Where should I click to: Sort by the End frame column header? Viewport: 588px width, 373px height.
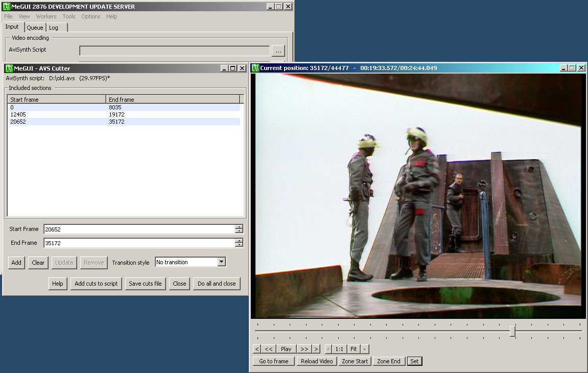(173, 100)
